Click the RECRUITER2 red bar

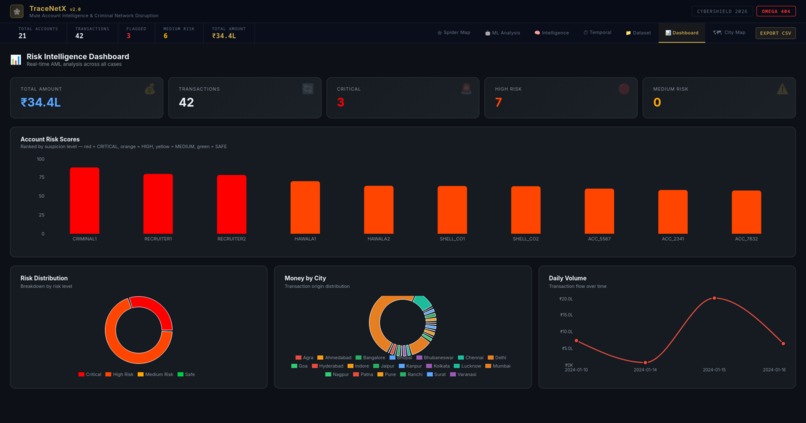coord(231,205)
